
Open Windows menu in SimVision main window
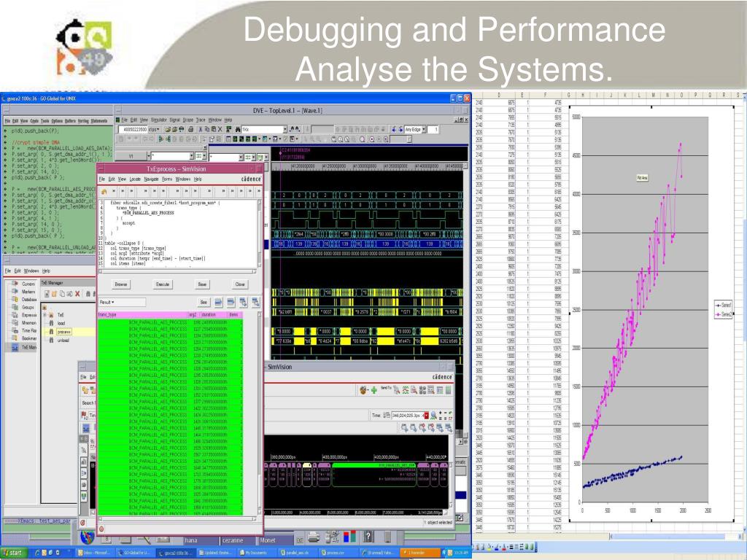31,271
